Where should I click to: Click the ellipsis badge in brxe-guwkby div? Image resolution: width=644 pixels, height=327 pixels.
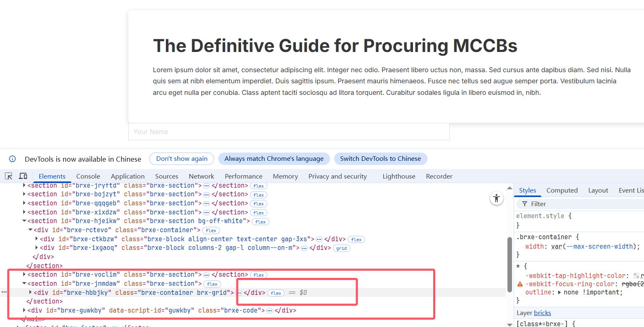coord(270,311)
